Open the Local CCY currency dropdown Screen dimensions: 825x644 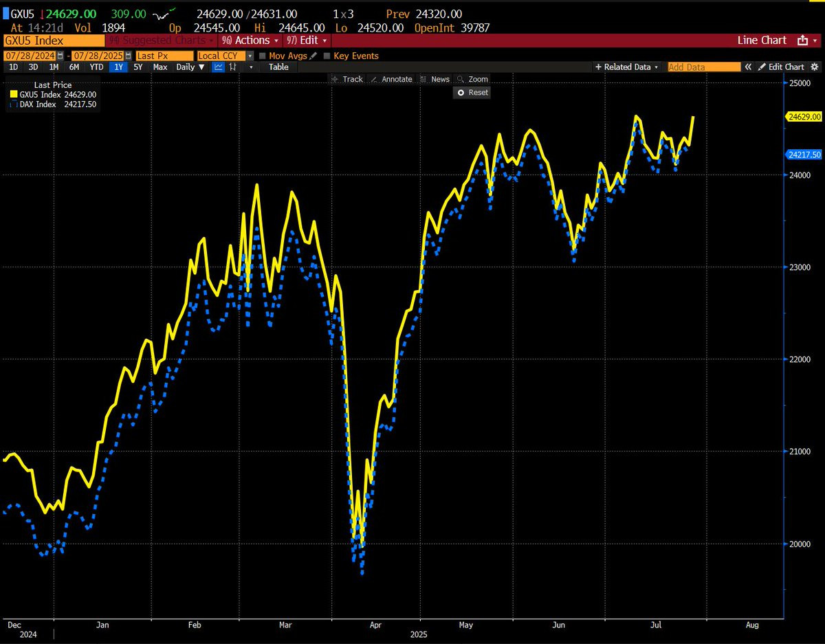coord(250,56)
